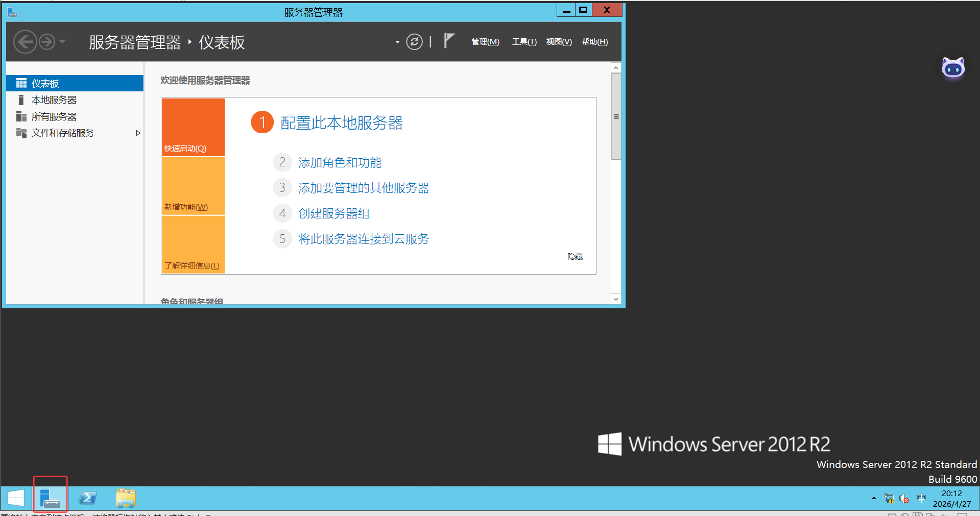Open the navigation history dropdown arrow
The width and height of the screenshot is (980, 516).
(62, 42)
